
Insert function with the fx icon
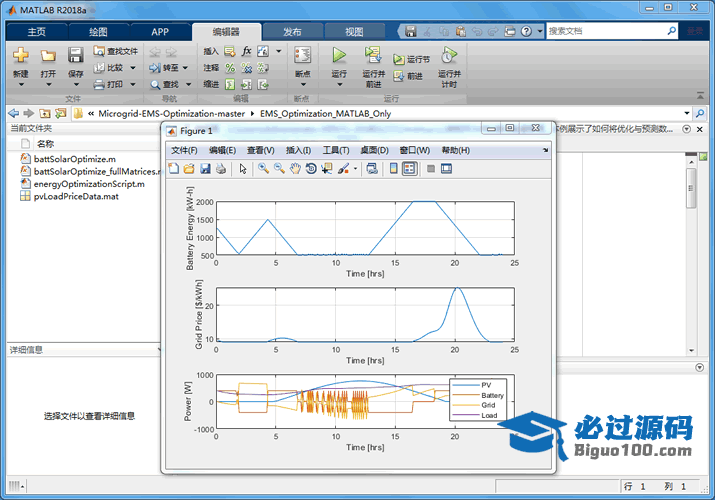(x=246, y=51)
